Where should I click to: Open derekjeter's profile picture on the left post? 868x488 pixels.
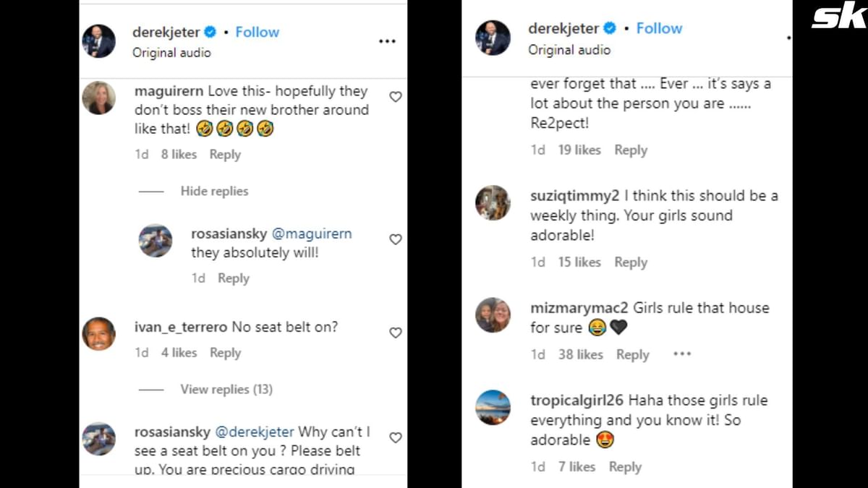tap(99, 41)
